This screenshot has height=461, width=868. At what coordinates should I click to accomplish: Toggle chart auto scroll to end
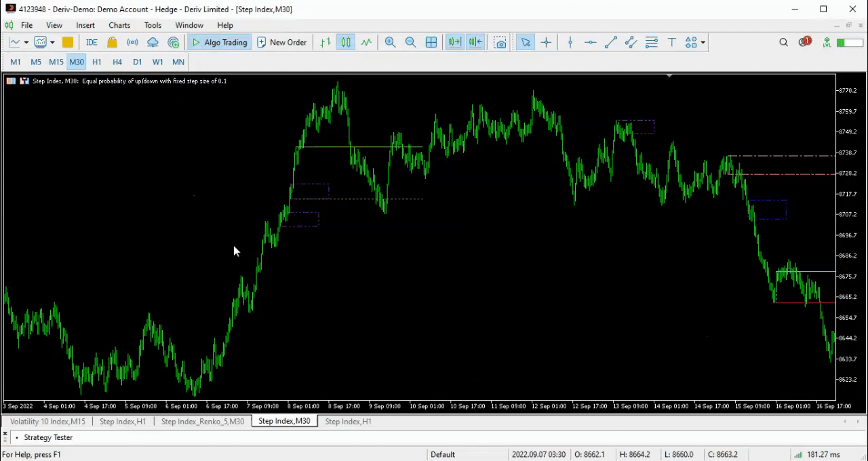(454, 42)
